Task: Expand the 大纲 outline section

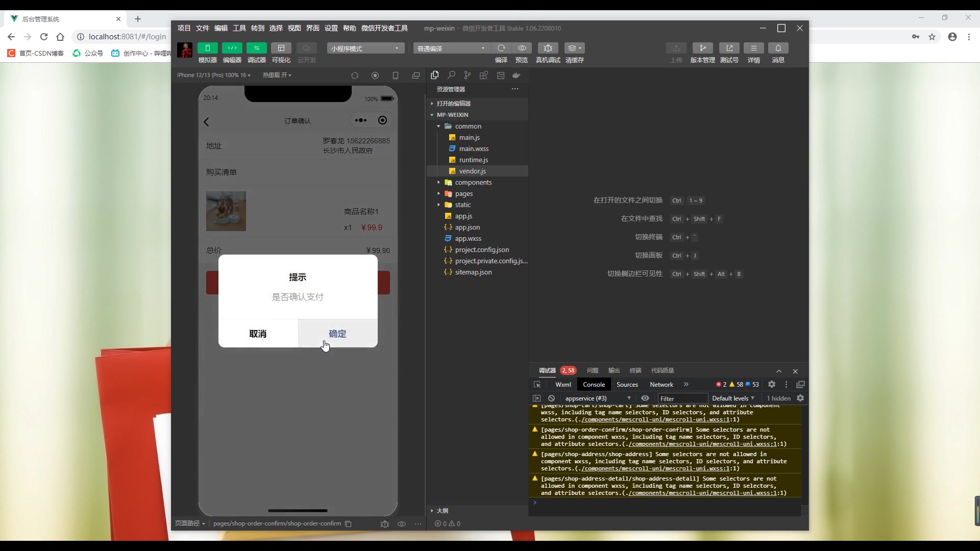Action: coord(477,511)
